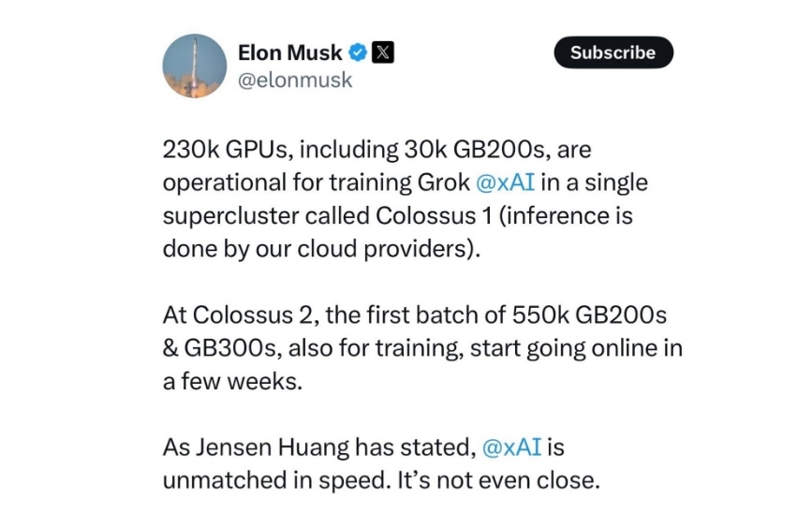The height and width of the screenshot is (512, 812).
Task: Click the 'At Colossus 2' text
Action: tap(241, 315)
